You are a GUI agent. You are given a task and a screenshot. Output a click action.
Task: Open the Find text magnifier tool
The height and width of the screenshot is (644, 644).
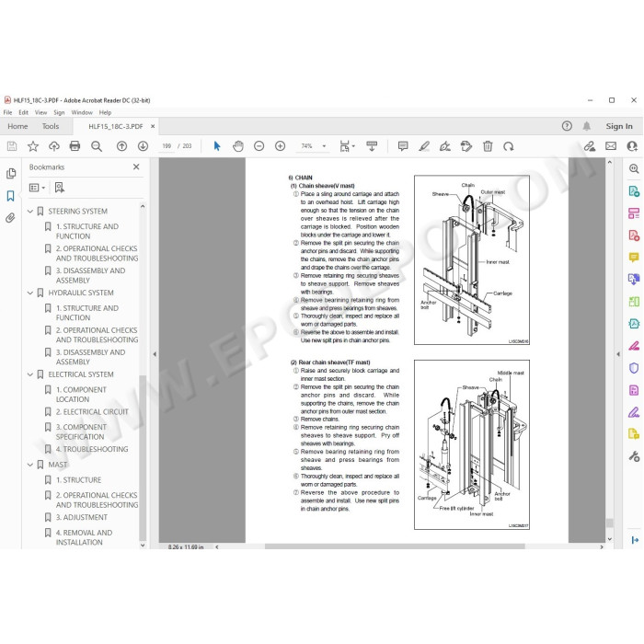click(97, 146)
